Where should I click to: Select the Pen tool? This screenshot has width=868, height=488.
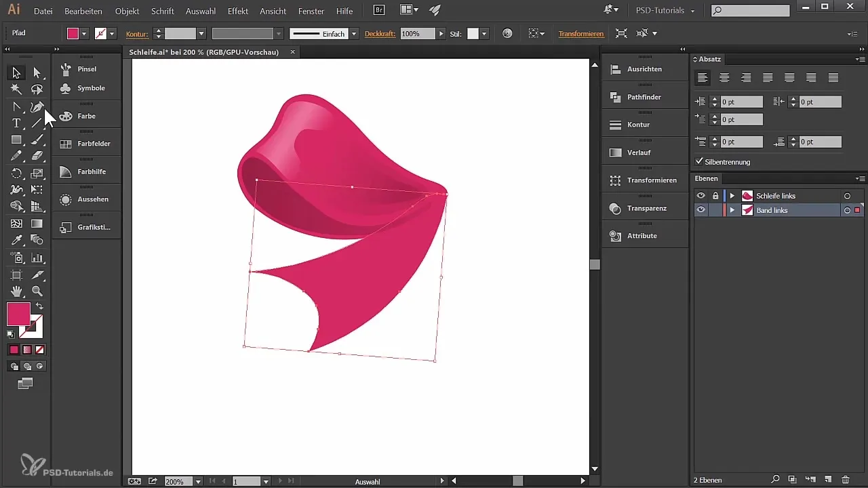(x=37, y=107)
